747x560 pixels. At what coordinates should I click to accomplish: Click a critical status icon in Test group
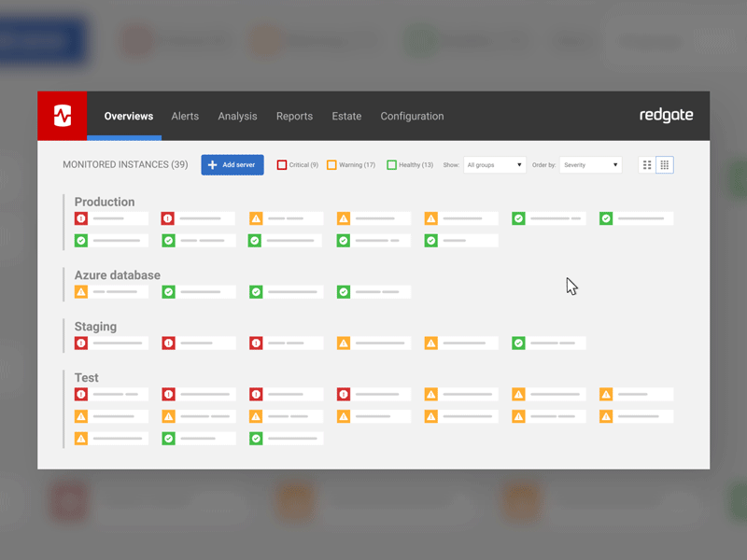point(81,394)
